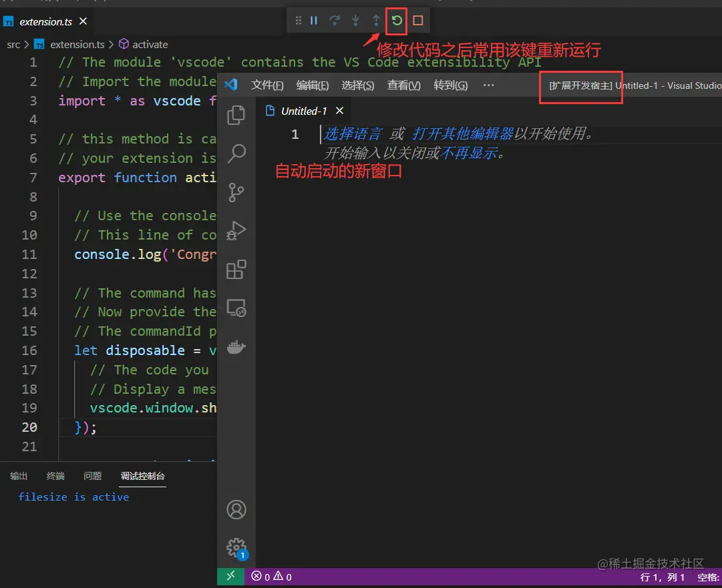Click the VS Code logo in host window
Screen dimensions: 722x588
(230, 85)
